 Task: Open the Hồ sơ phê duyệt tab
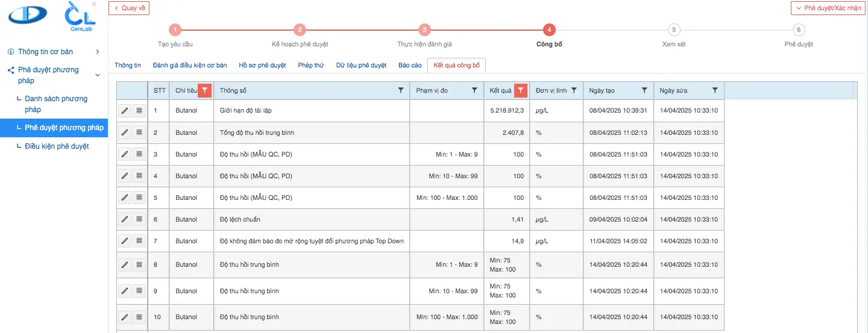(262, 65)
